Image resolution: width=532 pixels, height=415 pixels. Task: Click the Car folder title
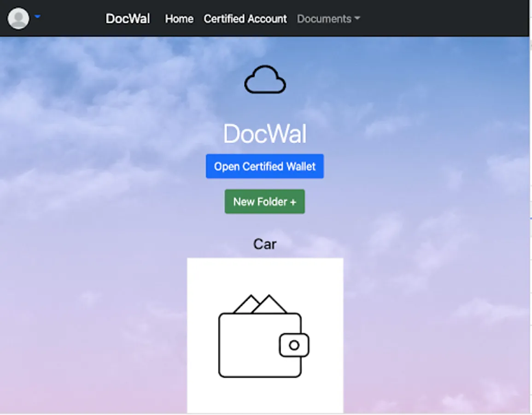point(265,244)
